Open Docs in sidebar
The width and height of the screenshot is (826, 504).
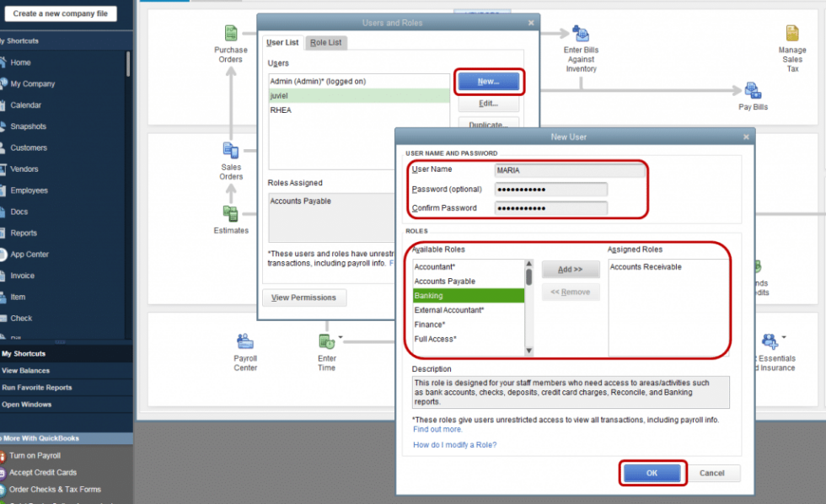[19, 212]
